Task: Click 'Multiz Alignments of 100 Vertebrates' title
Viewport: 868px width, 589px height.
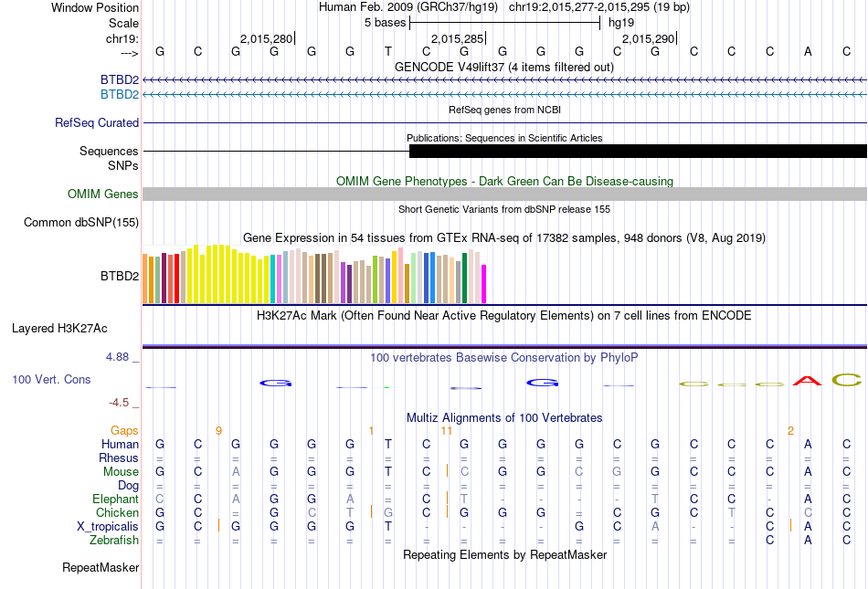Action: click(x=504, y=417)
